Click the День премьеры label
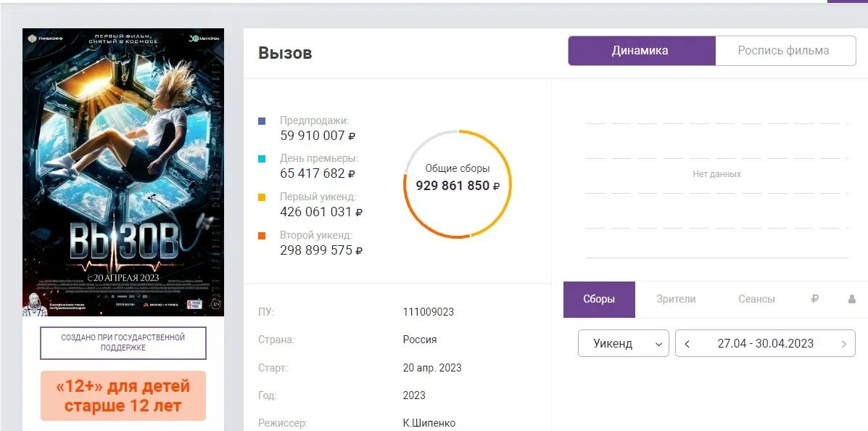This screenshot has height=431, width=868. click(x=319, y=159)
